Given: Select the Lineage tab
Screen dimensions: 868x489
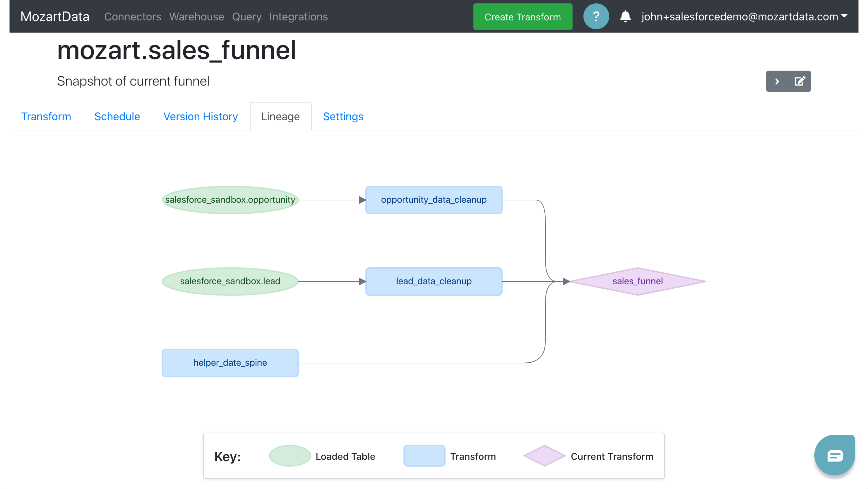Looking at the screenshot, I should point(281,116).
